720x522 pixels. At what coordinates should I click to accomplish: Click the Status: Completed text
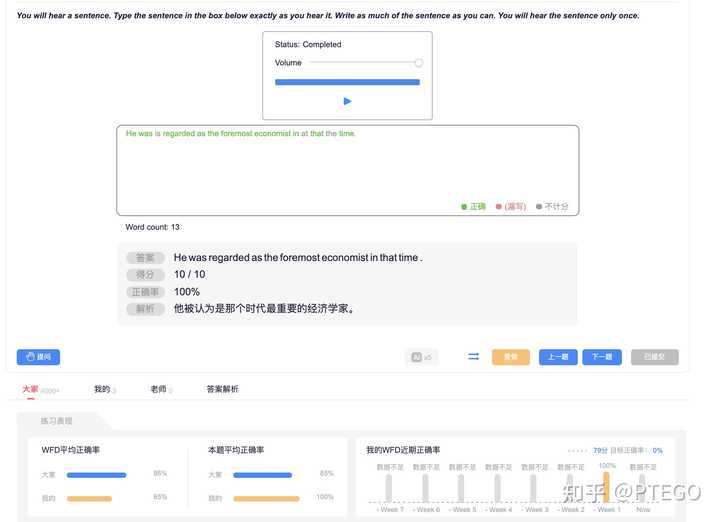pyautogui.click(x=308, y=45)
